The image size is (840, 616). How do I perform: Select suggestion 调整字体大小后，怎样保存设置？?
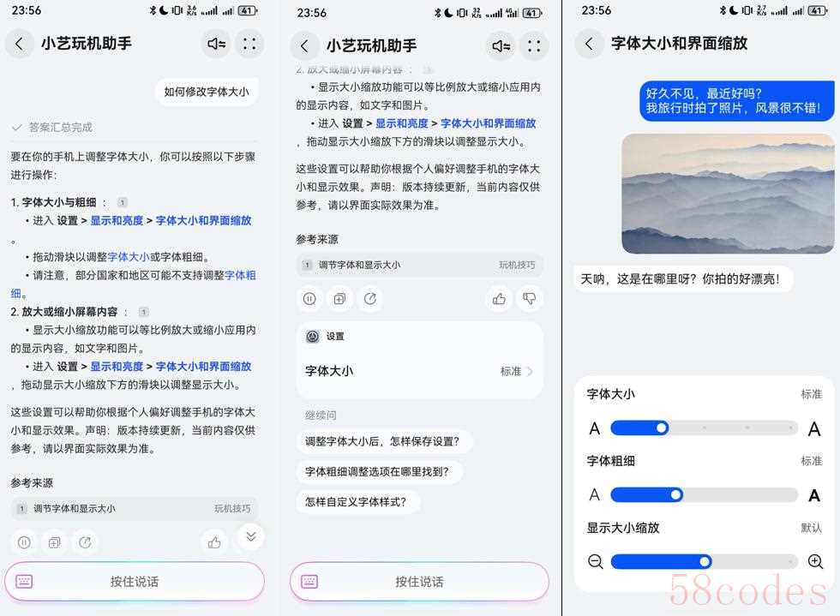tap(382, 441)
